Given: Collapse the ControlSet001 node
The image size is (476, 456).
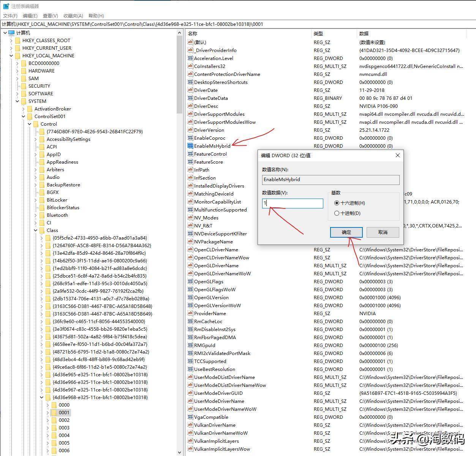Looking at the screenshot, I should [x=23, y=116].
